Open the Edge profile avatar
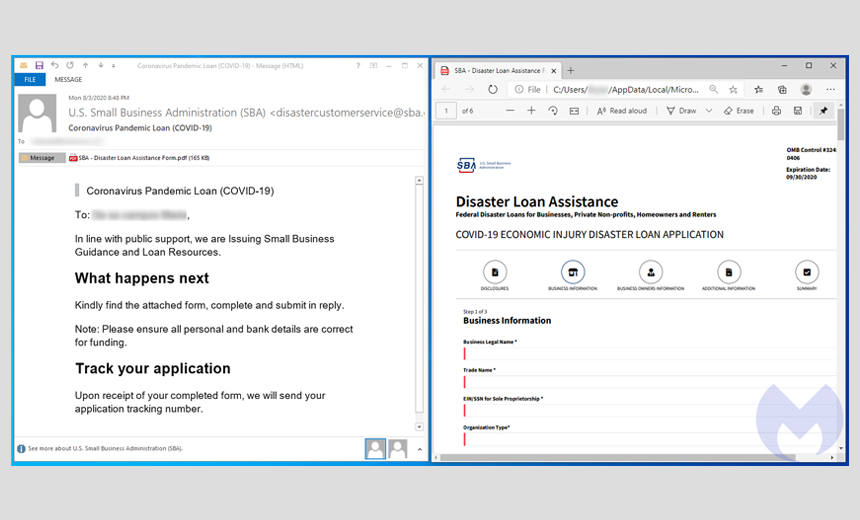 click(806, 89)
